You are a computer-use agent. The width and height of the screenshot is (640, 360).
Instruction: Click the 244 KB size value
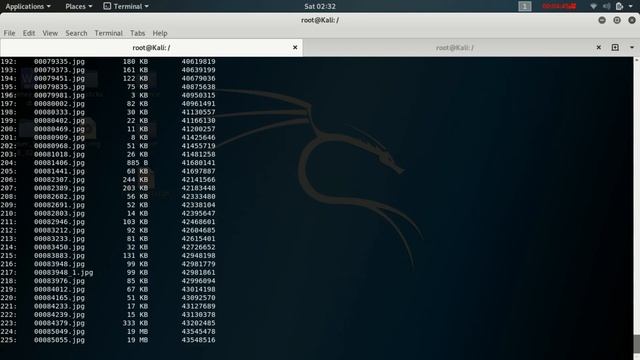pyautogui.click(x=136, y=180)
